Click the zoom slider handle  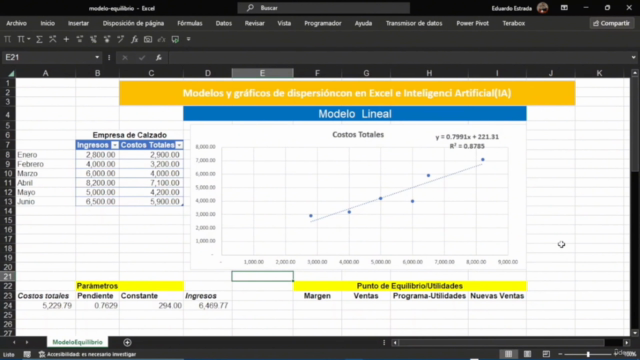coord(588,354)
